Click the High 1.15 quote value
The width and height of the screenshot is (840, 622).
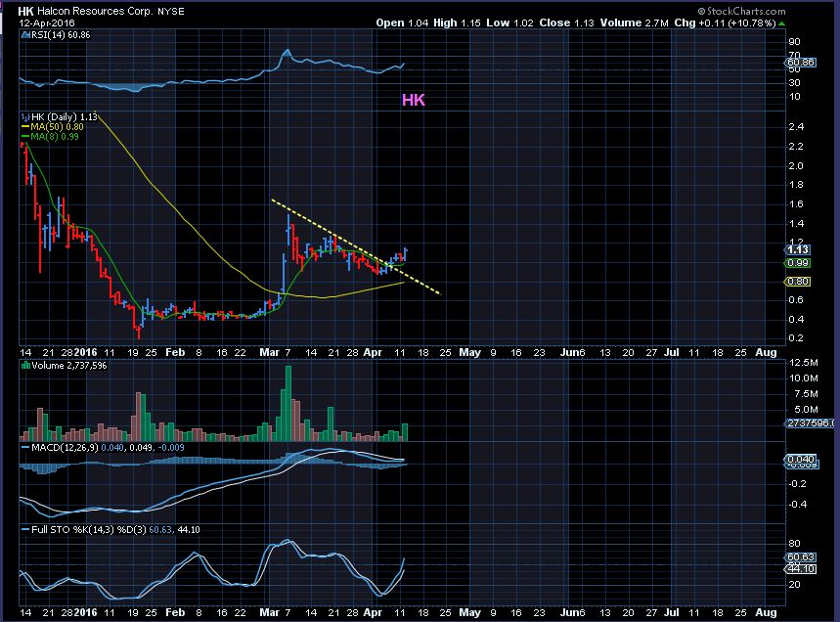pos(457,23)
